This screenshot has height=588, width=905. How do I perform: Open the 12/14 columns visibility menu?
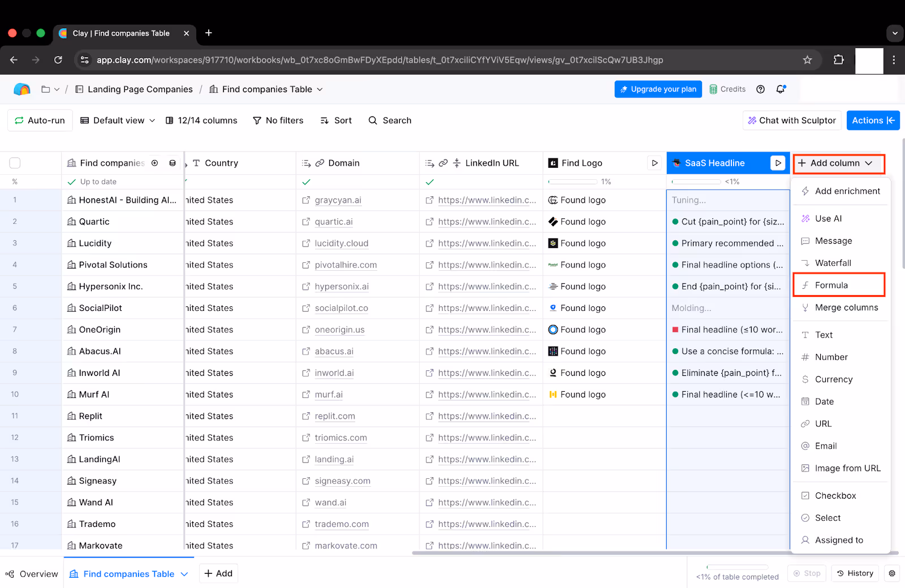(201, 120)
